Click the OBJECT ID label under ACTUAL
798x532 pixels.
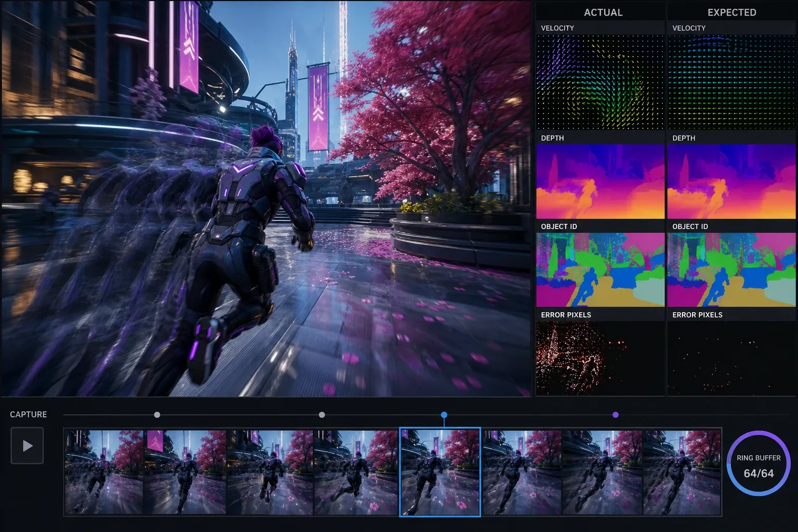(x=559, y=227)
